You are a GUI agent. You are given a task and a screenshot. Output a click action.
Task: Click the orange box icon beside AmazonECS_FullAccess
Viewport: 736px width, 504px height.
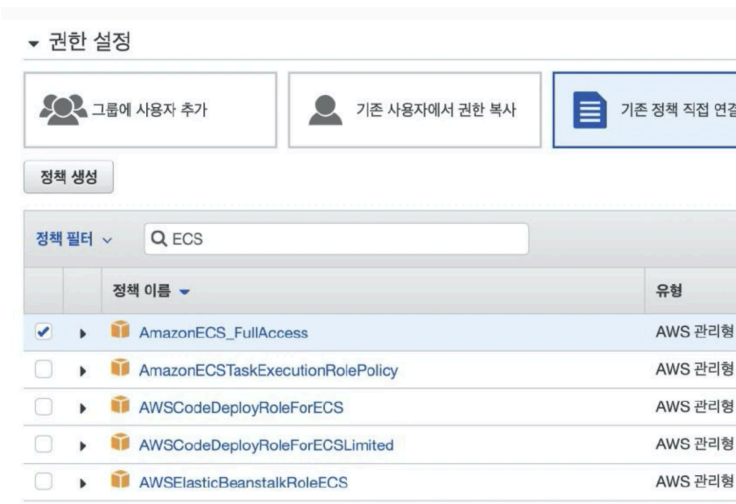pos(120,329)
